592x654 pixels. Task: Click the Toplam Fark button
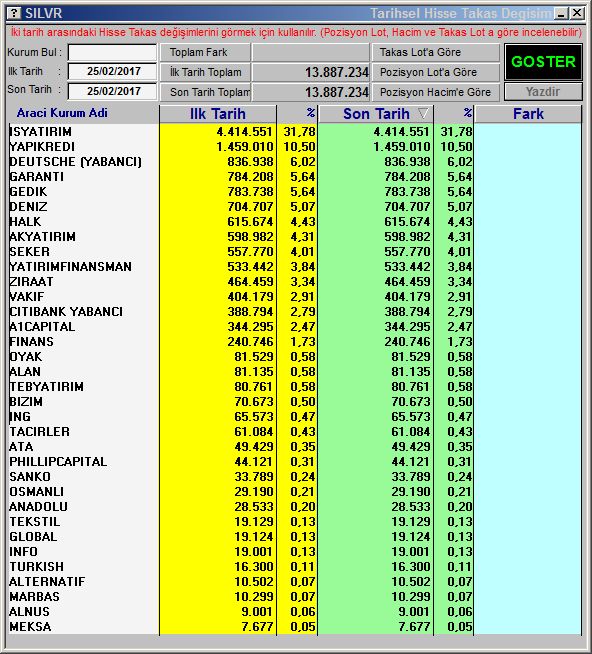pyautogui.click(x=205, y=53)
